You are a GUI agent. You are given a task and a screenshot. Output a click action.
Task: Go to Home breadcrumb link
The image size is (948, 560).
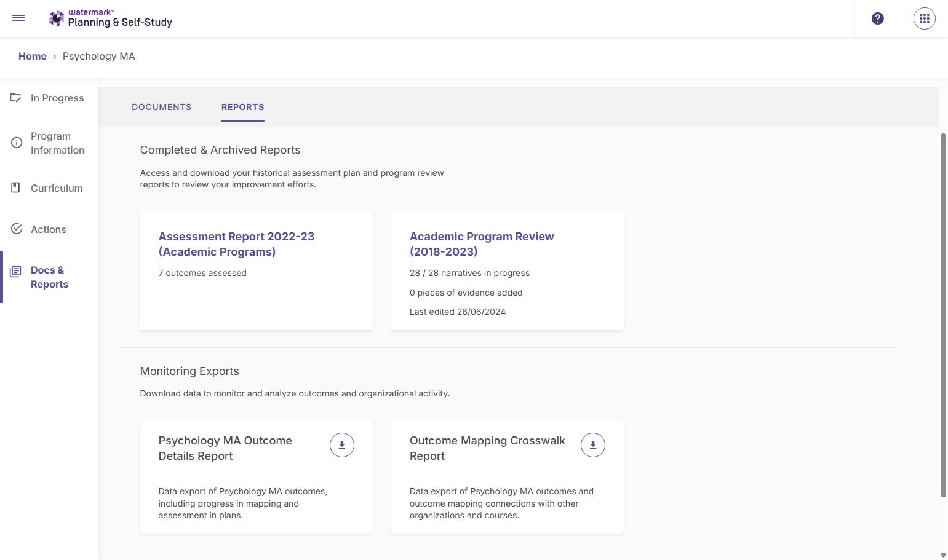click(33, 57)
